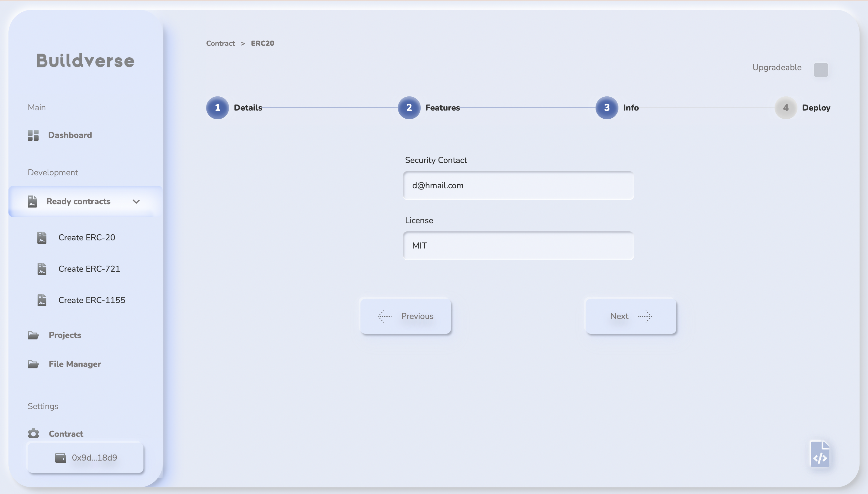Go to step 1 Details

click(x=218, y=108)
